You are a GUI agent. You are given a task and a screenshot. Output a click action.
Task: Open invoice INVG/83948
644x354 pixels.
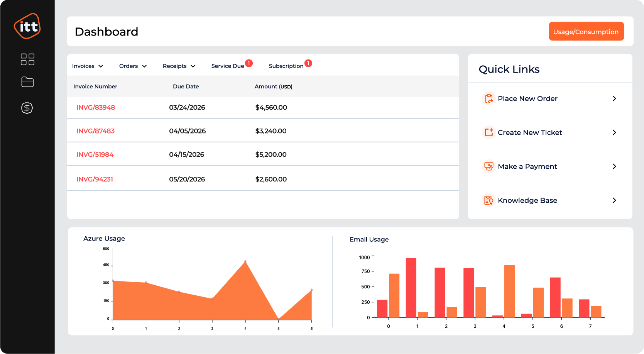click(x=96, y=107)
